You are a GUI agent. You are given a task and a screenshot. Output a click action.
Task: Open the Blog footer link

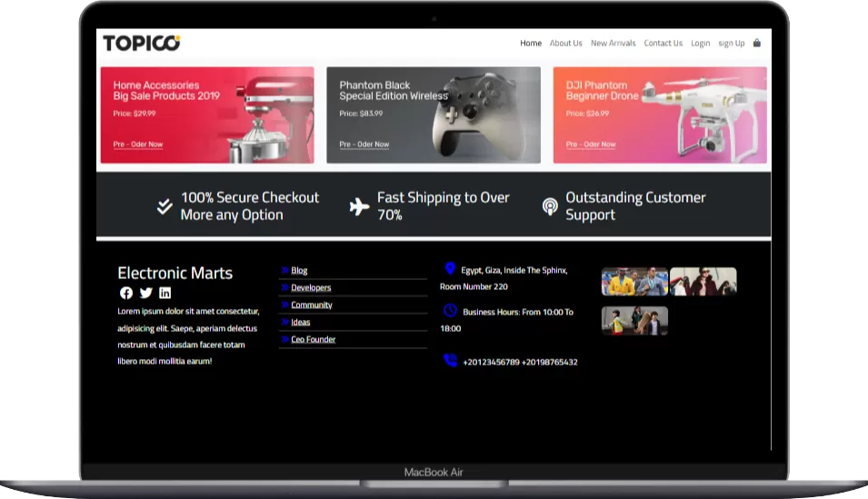tap(299, 271)
